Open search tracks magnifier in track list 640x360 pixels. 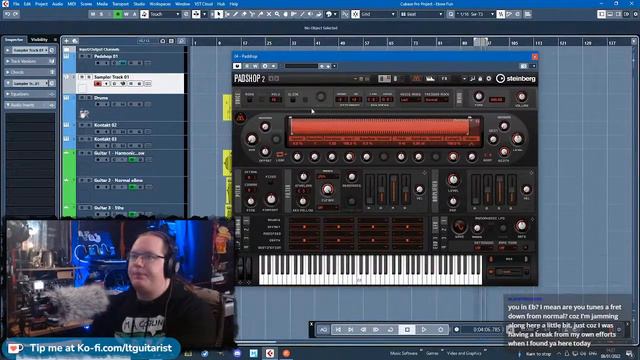[x=182, y=41]
